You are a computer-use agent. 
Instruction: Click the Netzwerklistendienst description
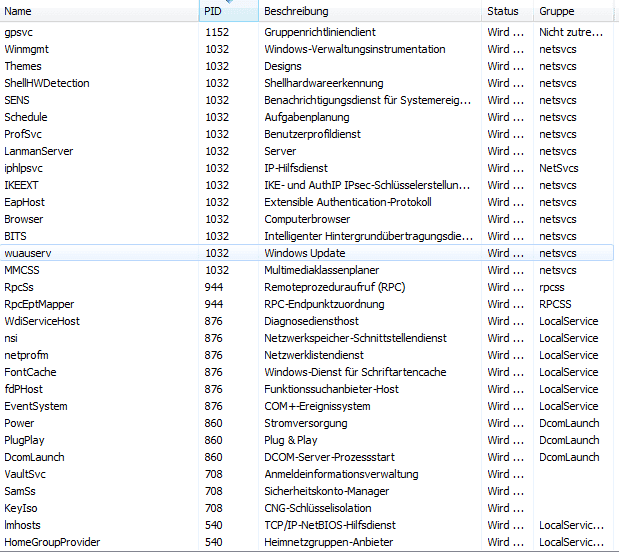[314, 355]
